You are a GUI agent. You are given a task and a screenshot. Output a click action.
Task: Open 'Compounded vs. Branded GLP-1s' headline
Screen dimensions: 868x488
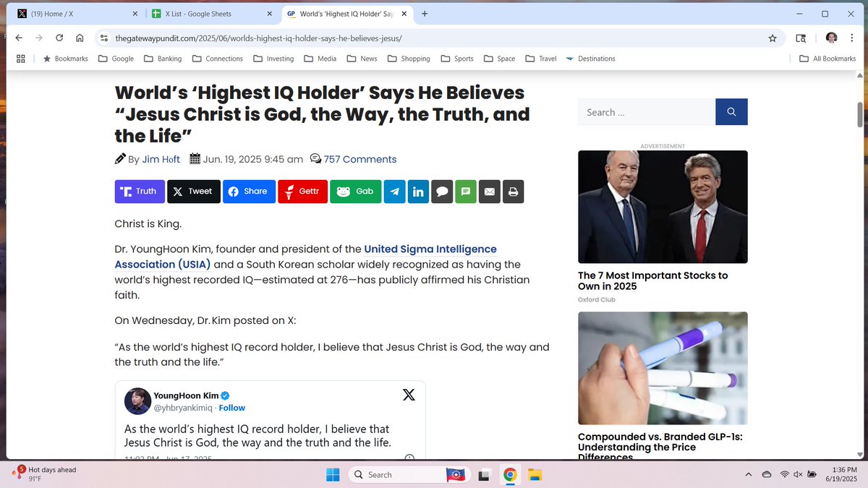[x=660, y=446]
